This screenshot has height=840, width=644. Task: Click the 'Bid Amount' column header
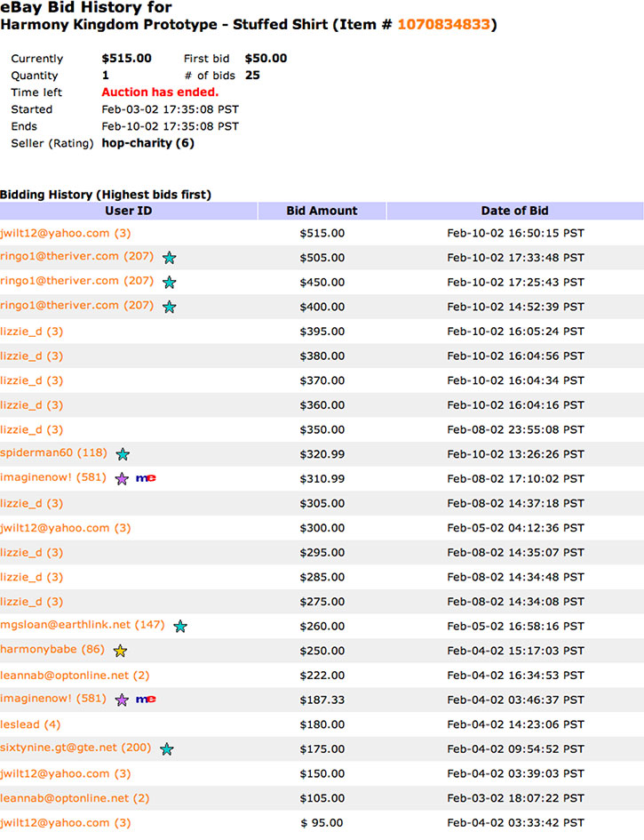tap(322, 211)
